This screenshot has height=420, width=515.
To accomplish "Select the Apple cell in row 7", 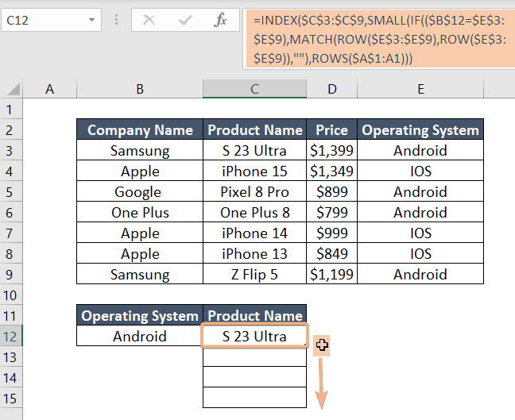I will click(140, 233).
